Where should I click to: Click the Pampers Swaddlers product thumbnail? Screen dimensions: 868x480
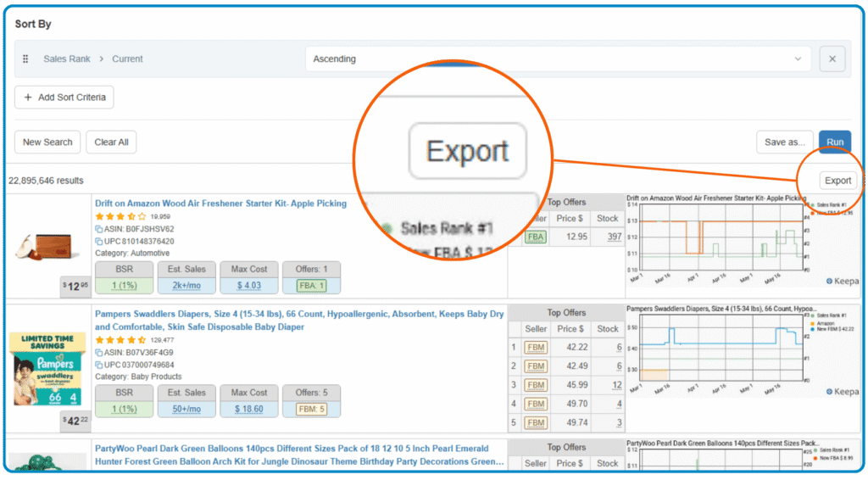(47, 369)
